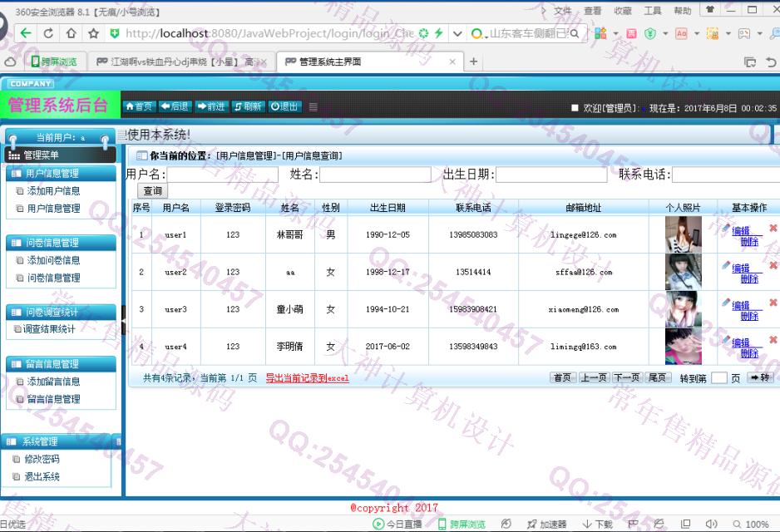Bookmark this page with the star icon

click(x=93, y=33)
